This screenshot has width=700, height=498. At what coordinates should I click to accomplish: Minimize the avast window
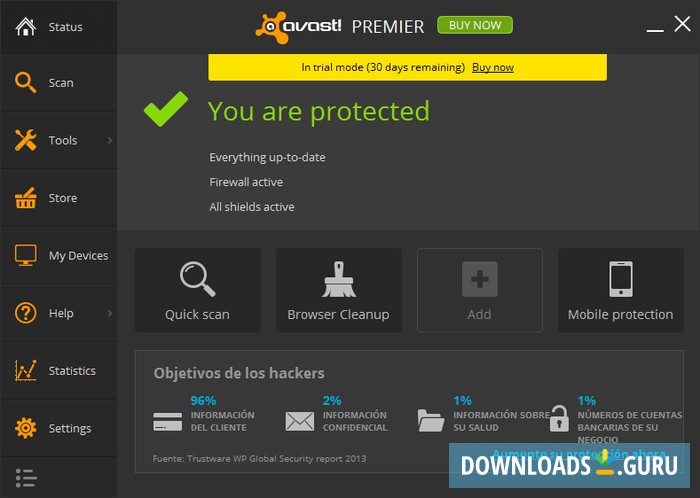pos(655,26)
